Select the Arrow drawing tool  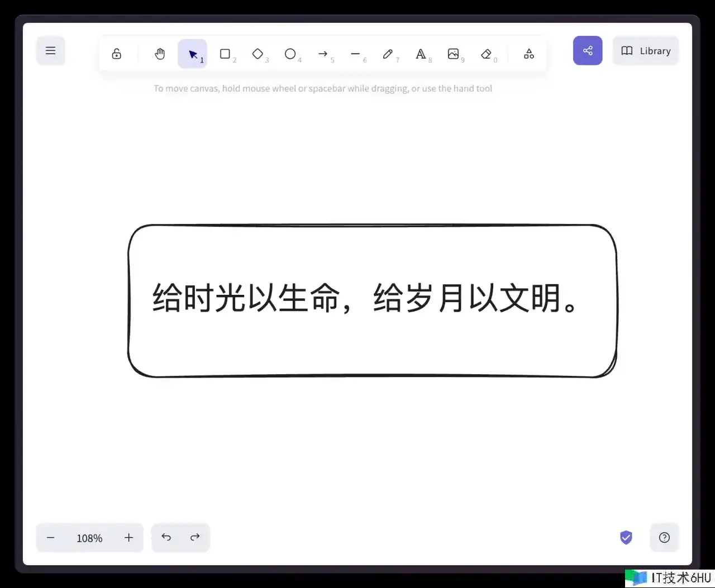point(323,54)
